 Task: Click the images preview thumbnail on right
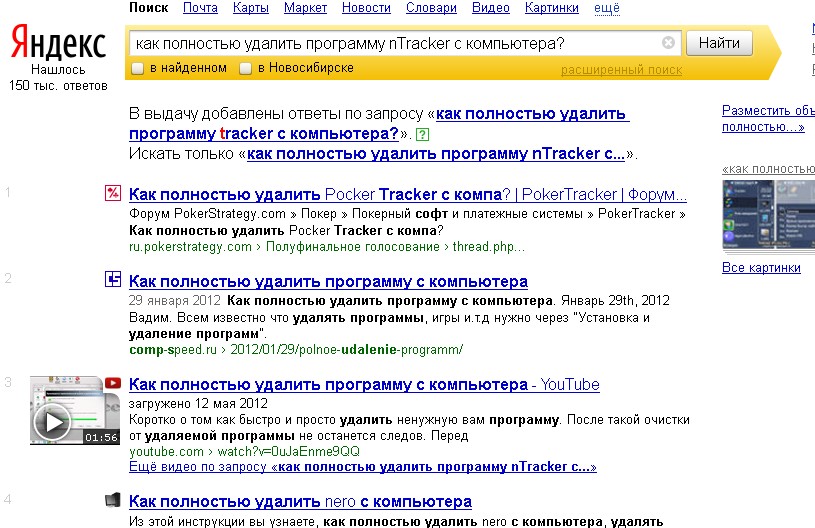click(768, 215)
